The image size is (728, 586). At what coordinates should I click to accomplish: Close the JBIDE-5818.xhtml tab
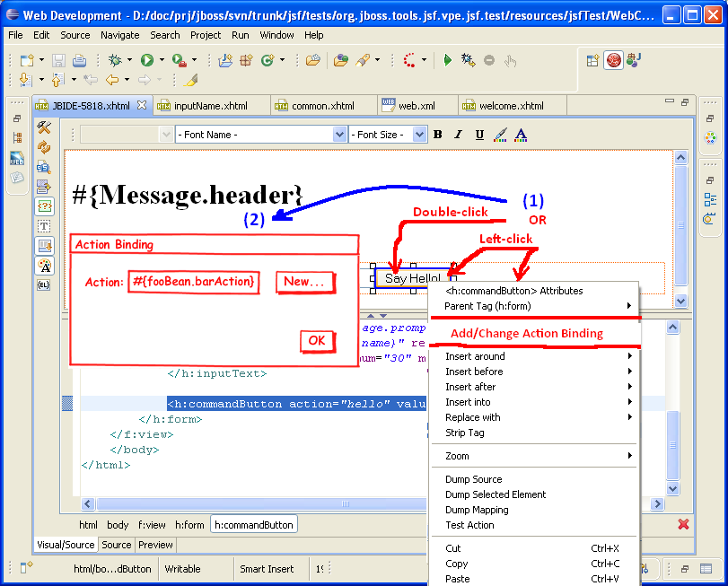[x=142, y=105]
